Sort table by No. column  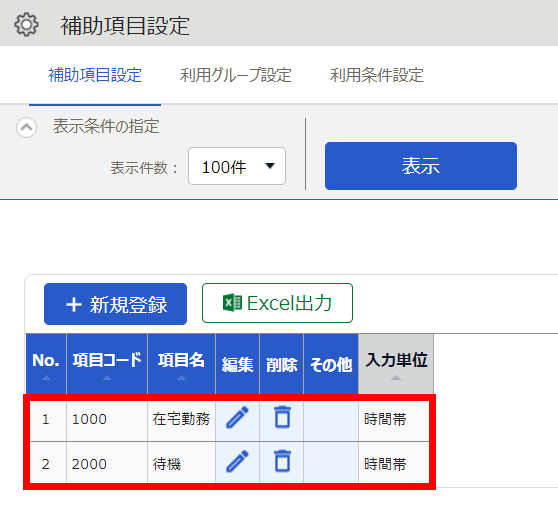[46, 364]
